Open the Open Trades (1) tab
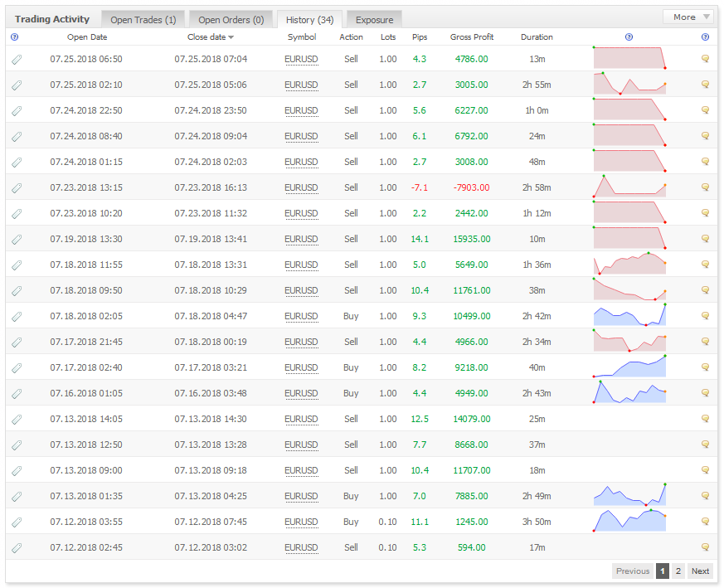The width and height of the screenshot is (724, 588). coord(143,20)
